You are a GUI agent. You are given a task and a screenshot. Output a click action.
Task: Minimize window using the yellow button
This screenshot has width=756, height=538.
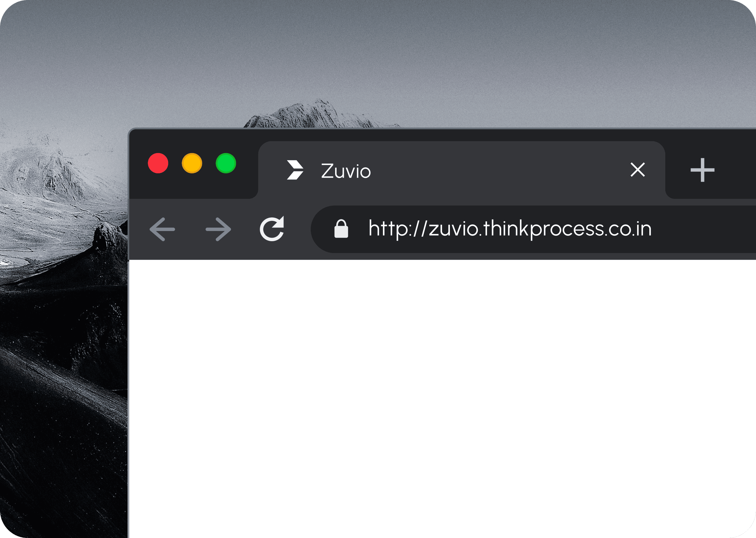[x=192, y=163]
